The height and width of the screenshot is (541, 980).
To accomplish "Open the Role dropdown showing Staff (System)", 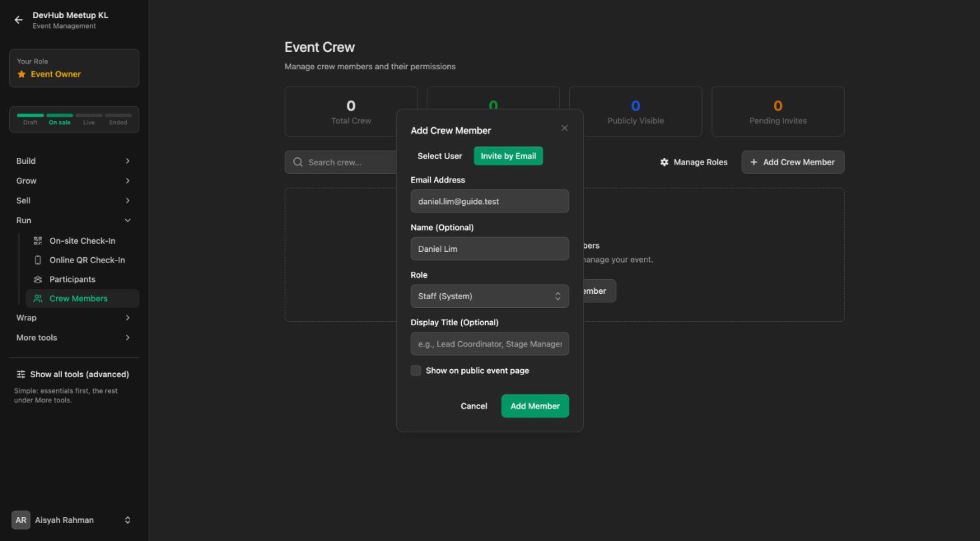I will [x=490, y=296].
